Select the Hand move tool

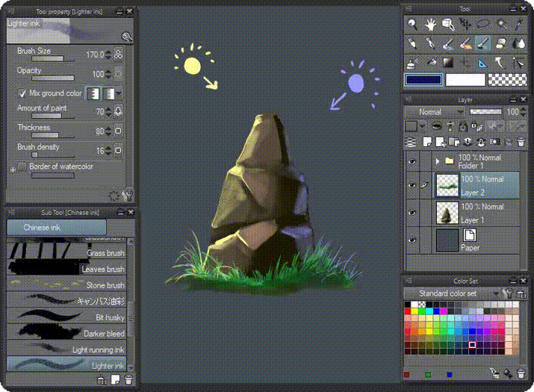click(430, 24)
